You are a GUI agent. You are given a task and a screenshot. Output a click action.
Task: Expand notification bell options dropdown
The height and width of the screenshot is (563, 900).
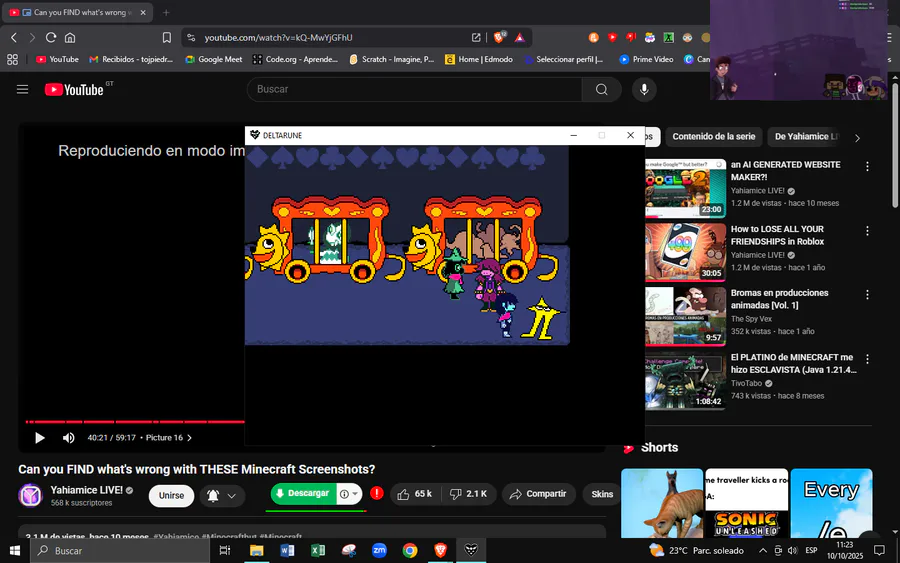231,496
